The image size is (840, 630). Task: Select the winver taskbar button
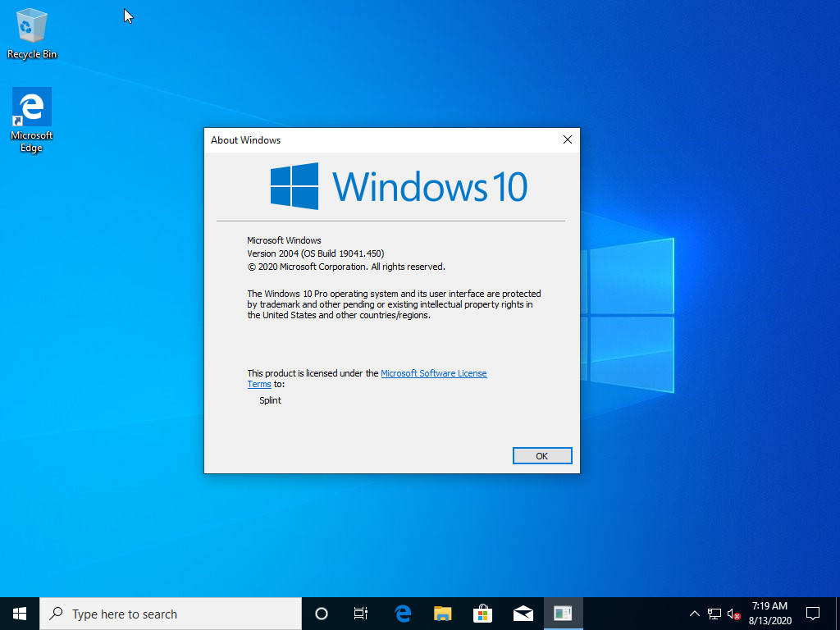click(x=563, y=614)
